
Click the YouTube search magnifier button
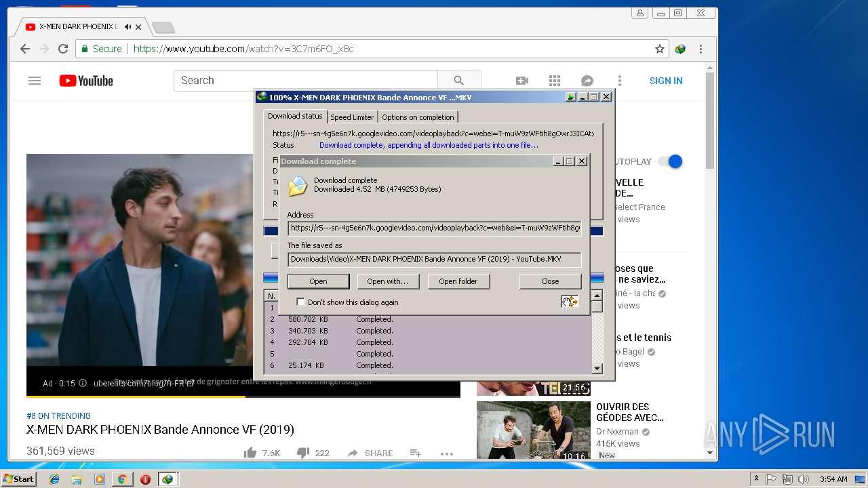pos(459,80)
